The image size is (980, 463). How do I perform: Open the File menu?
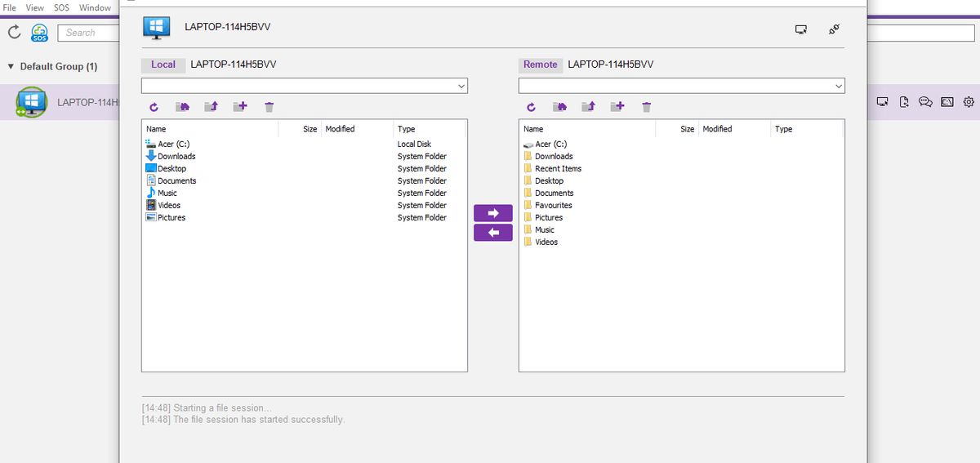(10, 7)
